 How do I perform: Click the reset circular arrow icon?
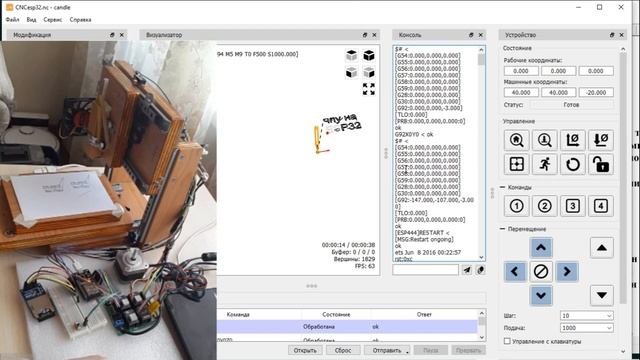click(573, 164)
